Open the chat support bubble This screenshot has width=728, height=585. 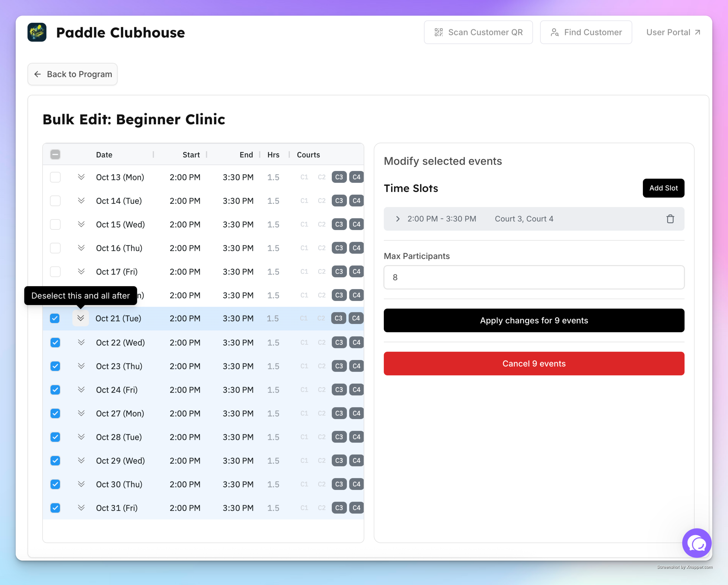tap(697, 543)
